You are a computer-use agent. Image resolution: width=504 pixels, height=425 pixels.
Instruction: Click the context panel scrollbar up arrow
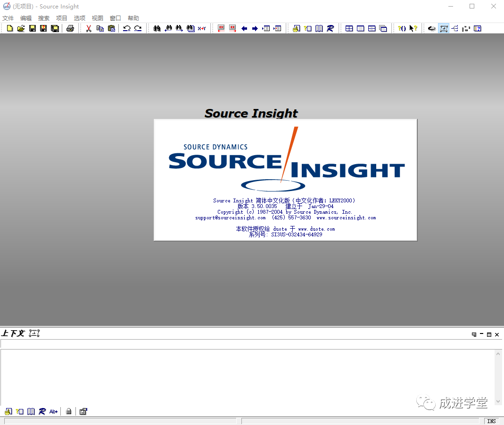coord(498,354)
